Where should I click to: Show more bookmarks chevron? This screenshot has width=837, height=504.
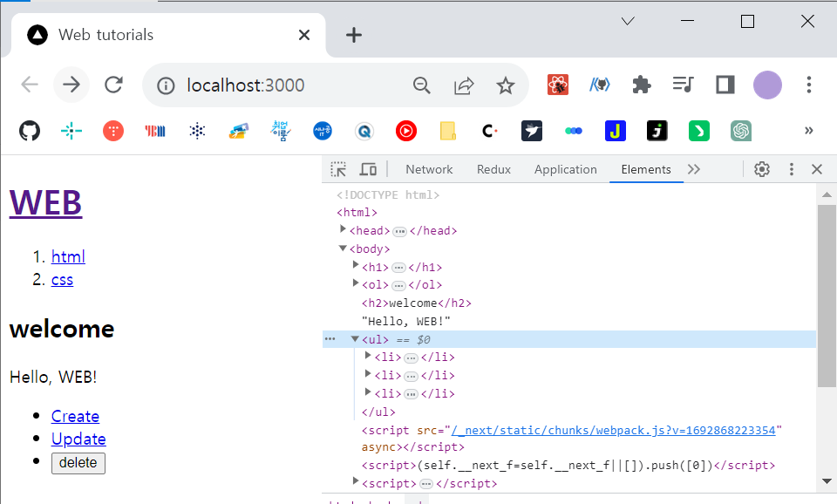(809, 131)
